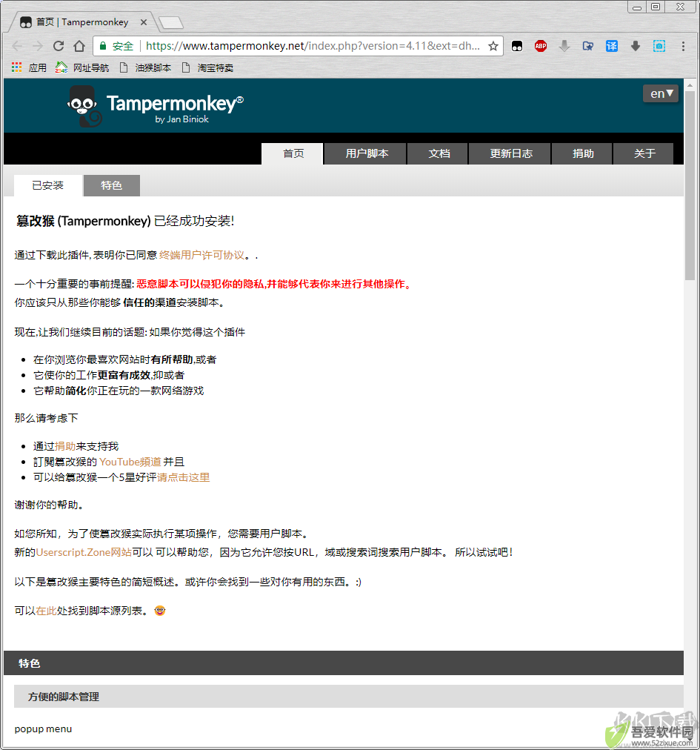Open 终端用户许可协议 link
700x750 pixels.
tap(201, 255)
